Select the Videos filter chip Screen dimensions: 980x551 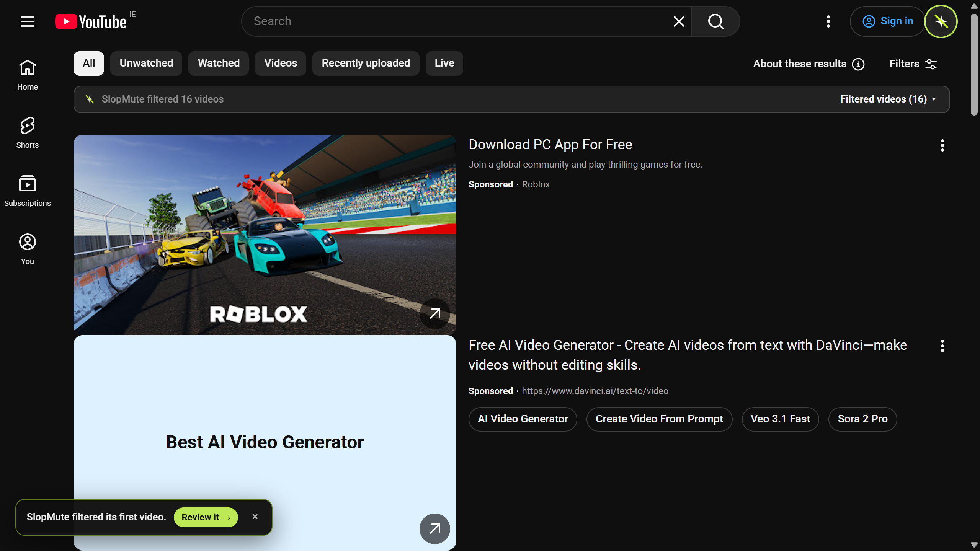point(281,63)
